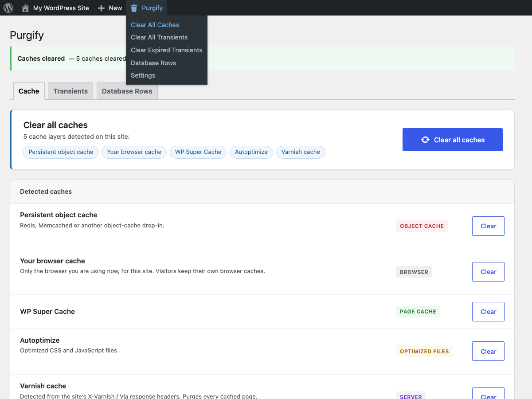Select Clear Expired Transients menu entry
Image resolution: width=532 pixels, height=399 pixels.
[167, 50]
